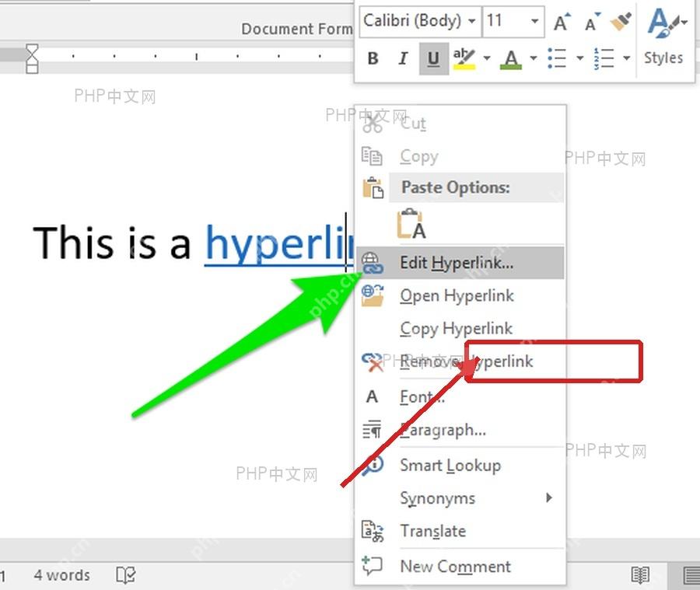Image resolution: width=700 pixels, height=590 pixels.
Task: Click the ruler indent marker
Action: tap(32, 58)
